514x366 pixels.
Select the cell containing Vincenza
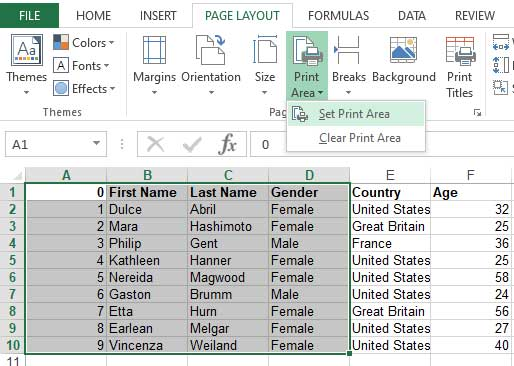click(x=147, y=345)
